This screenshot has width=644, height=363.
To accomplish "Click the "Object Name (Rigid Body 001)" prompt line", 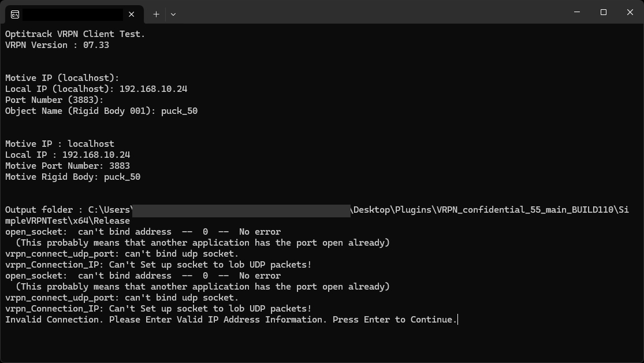I will click(x=101, y=111).
